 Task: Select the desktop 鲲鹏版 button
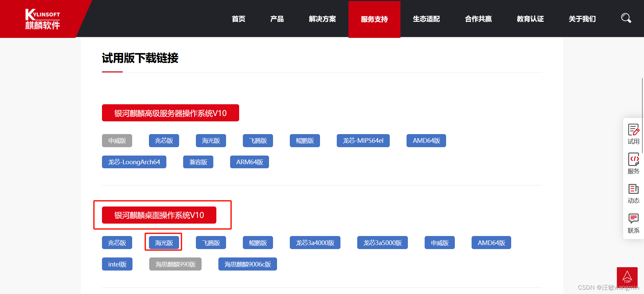coord(258,243)
